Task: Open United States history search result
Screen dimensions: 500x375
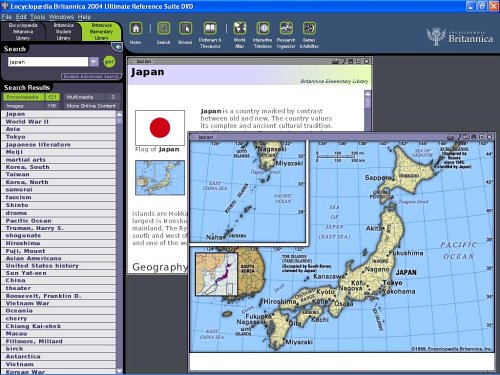Action: pyautogui.click(x=59, y=266)
